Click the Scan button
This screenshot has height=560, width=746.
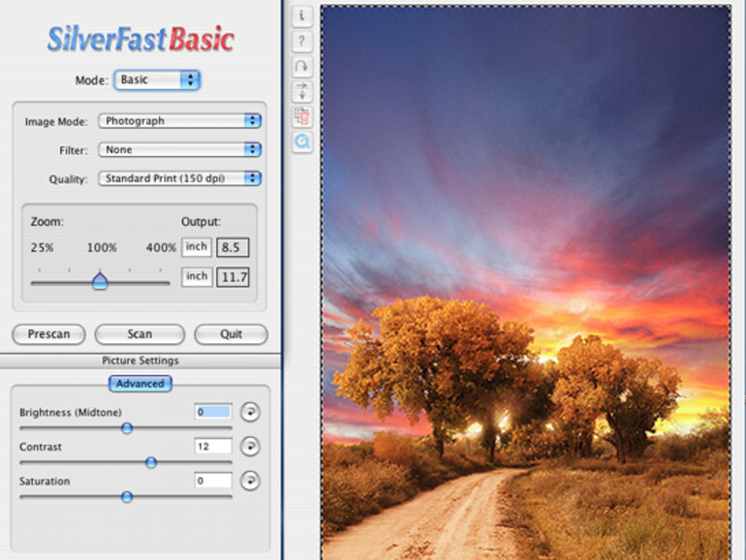coord(140,334)
